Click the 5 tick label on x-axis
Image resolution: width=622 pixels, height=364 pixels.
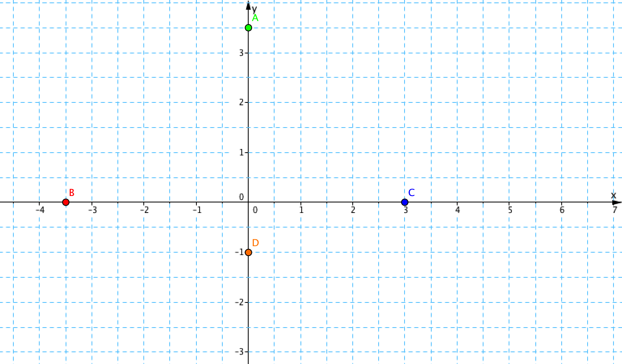click(510, 210)
